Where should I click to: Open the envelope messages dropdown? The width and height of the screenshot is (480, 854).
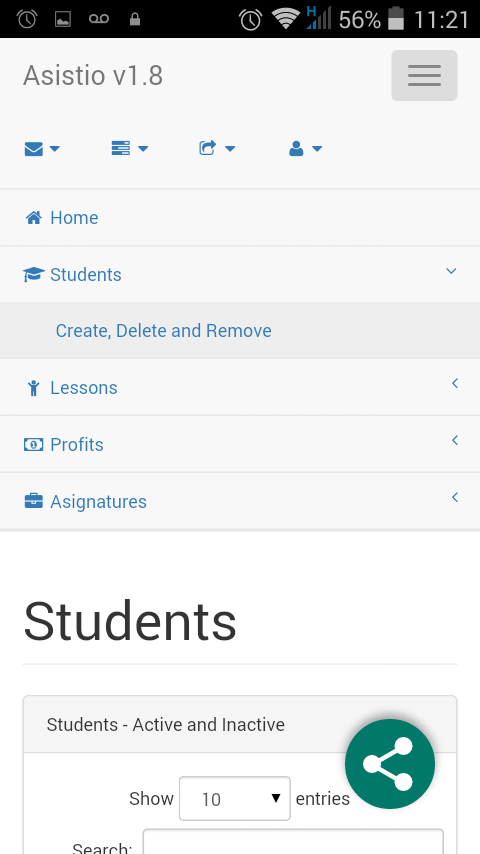point(41,148)
